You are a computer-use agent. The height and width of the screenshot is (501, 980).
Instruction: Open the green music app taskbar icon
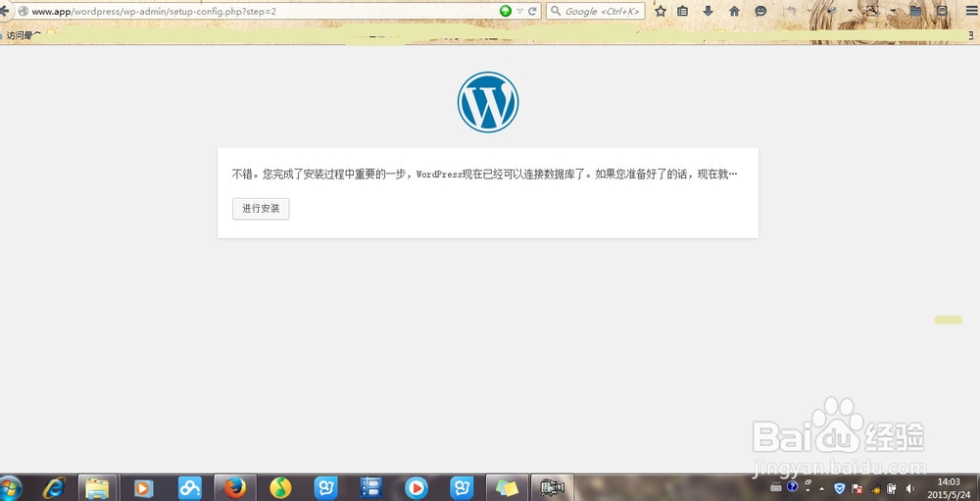[280, 488]
